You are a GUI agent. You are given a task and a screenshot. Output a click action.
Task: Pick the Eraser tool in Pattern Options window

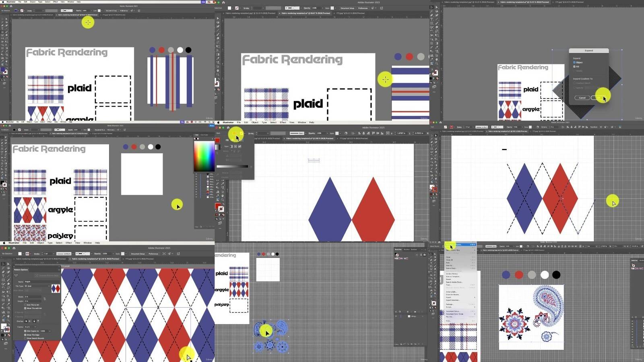8,284
